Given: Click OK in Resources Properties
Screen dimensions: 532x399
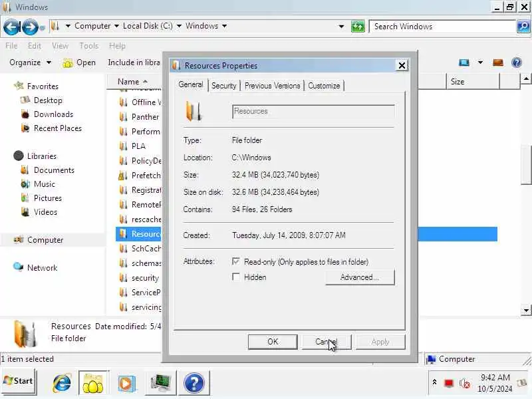Looking at the screenshot, I should pos(273,342).
